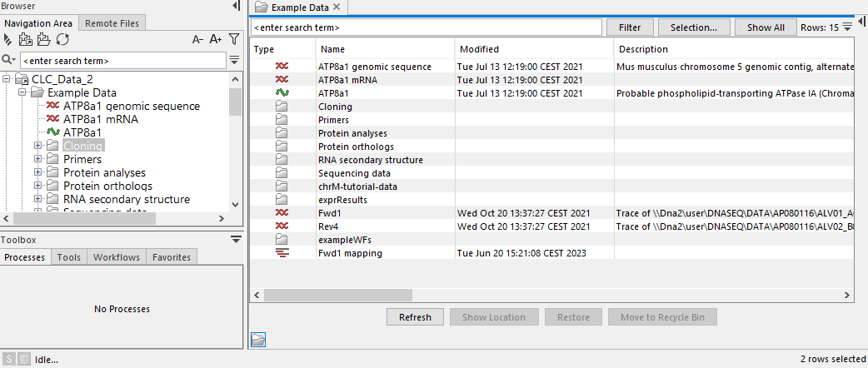Screen dimensions: 868x368
Task: Select the exprResults row in the table
Action: (x=551, y=200)
